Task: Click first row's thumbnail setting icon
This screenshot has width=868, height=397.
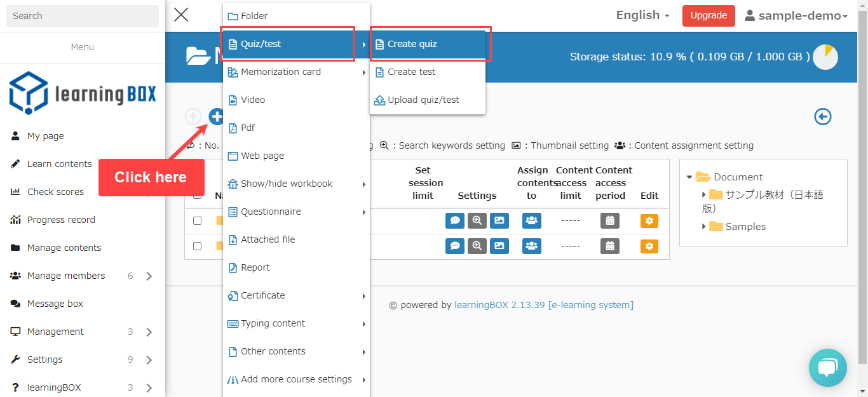Action: [x=499, y=220]
